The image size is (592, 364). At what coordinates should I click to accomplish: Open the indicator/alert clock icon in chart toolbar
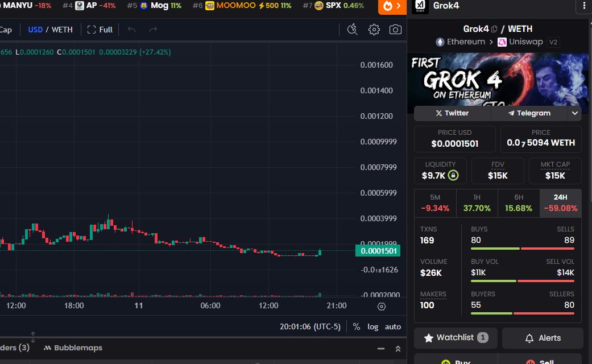352,30
